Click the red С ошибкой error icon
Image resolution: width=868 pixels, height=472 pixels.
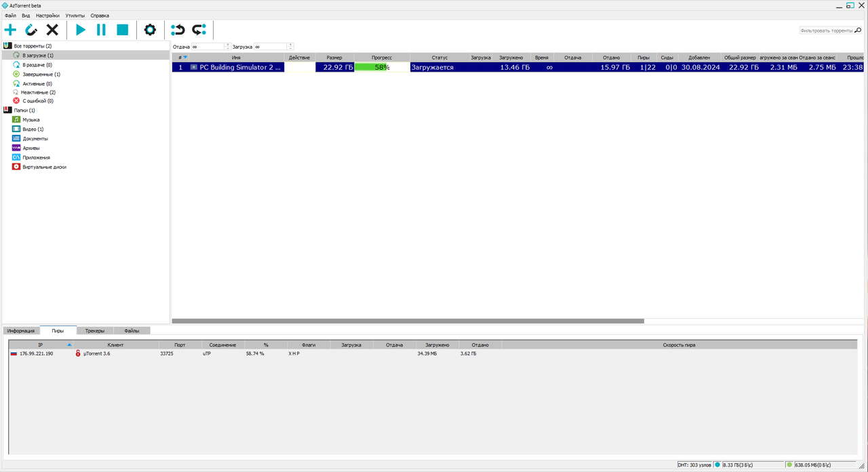[16, 100]
